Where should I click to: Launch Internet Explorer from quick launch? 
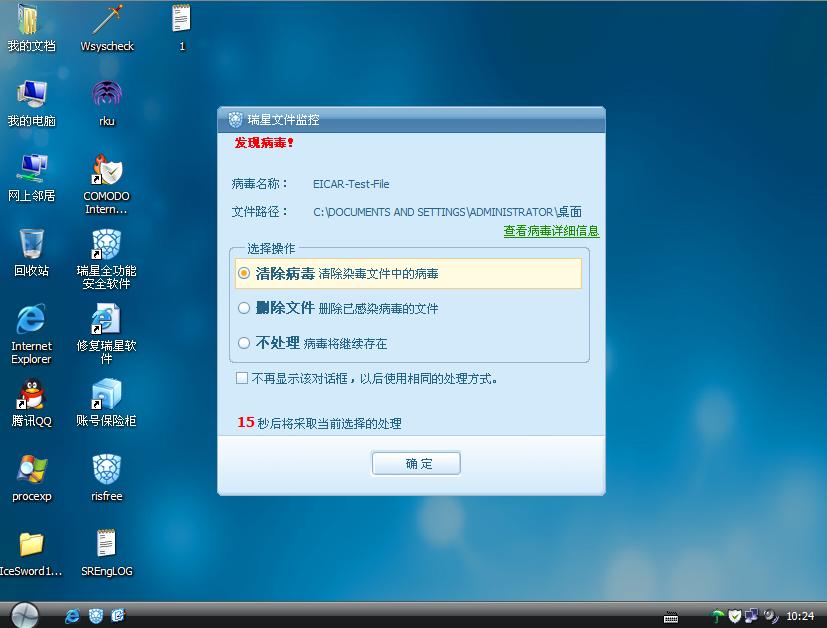pyautogui.click(x=72, y=615)
